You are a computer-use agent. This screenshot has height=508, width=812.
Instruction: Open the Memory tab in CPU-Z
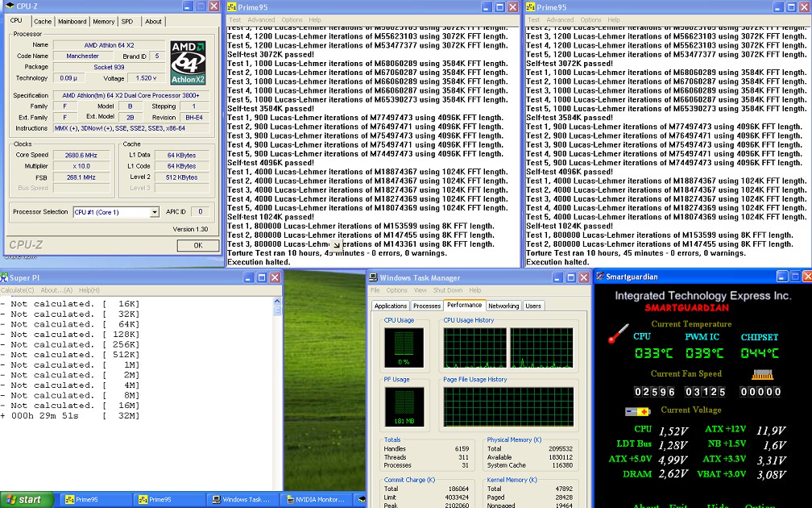pos(104,21)
